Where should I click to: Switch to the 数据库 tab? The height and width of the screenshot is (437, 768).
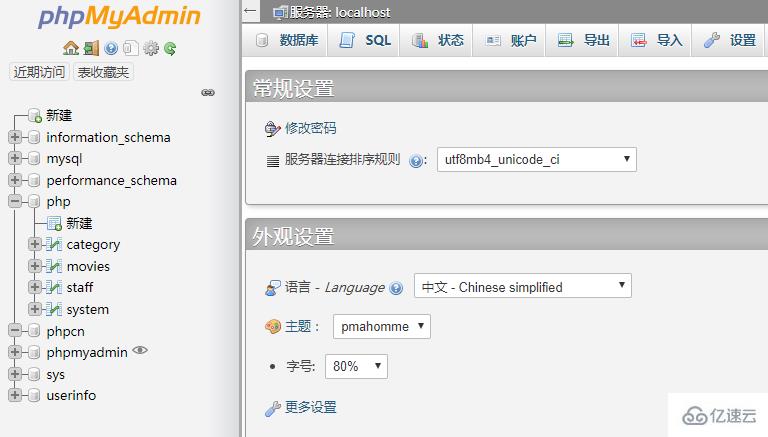coord(286,40)
